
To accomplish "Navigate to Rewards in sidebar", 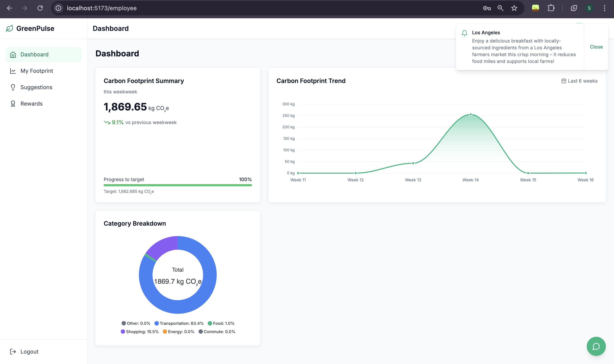I will tap(31, 104).
